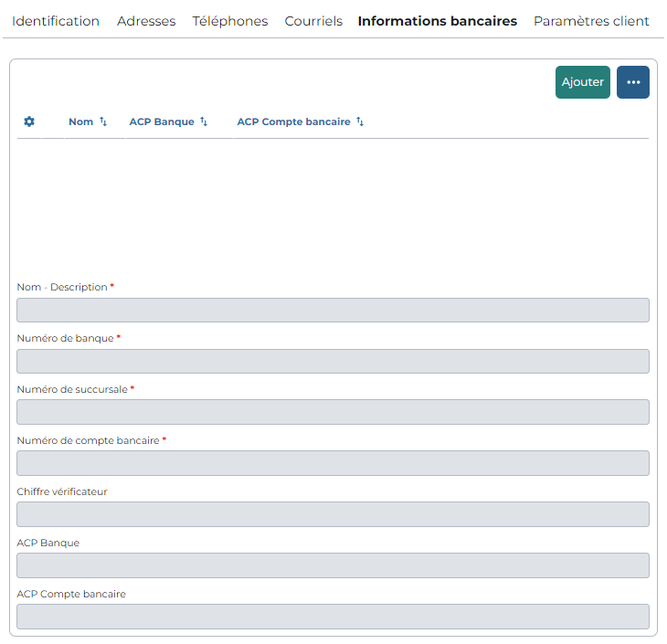Select the Numéro de succursale field
This screenshot has width=667, height=644.
click(333, 412)
